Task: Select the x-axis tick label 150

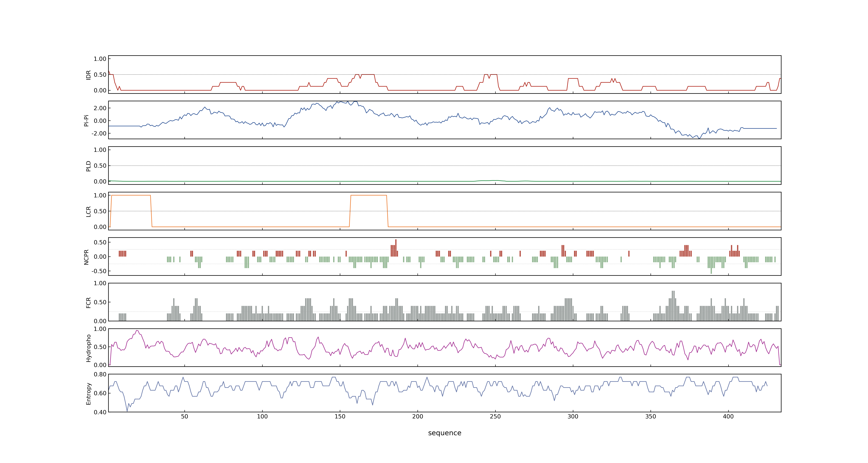Action: pyautogui.click(x=340, y=416)
